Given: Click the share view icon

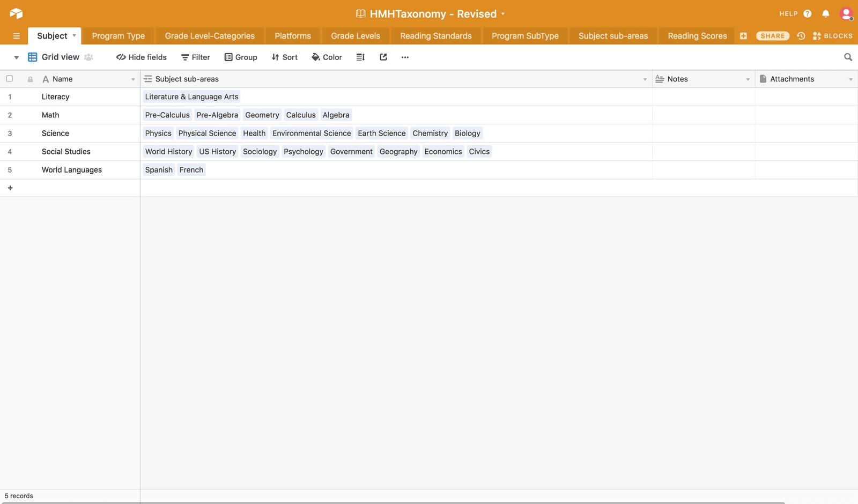Looking at the screenshot, I should (x=383, y=57).
